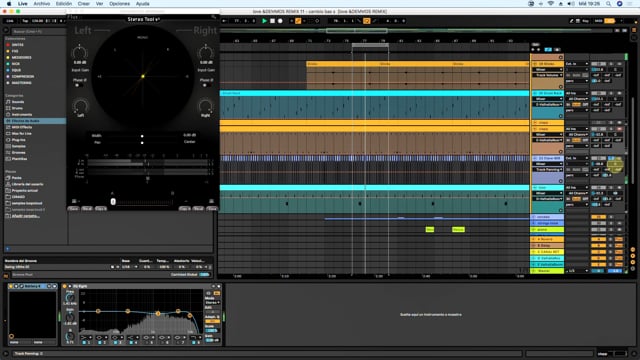Click right Input Gain knob in Stereo Tool
The height and width of the screenshot is (360, 640).
[x=205, y=53]
